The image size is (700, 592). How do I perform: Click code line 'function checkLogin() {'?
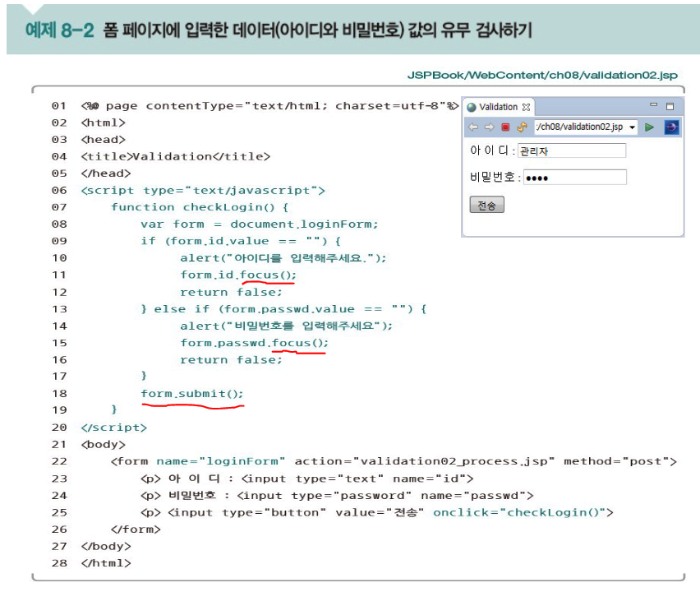200,207
